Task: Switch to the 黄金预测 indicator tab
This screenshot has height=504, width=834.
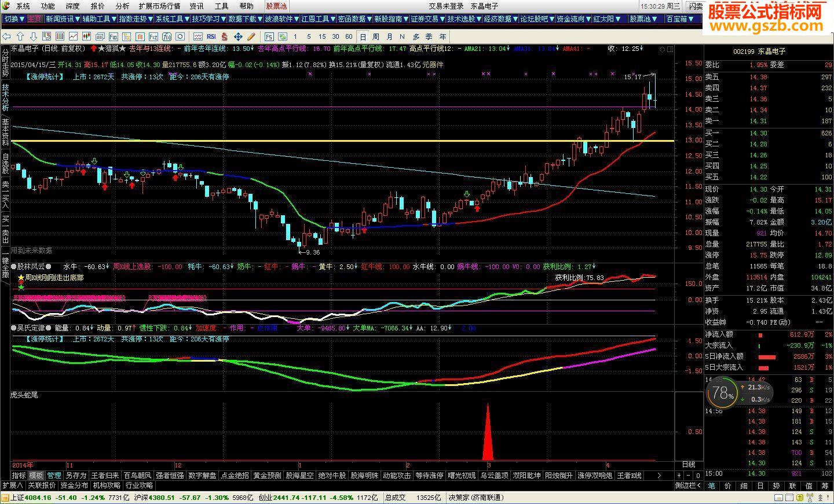Action: tap(267, 476)
